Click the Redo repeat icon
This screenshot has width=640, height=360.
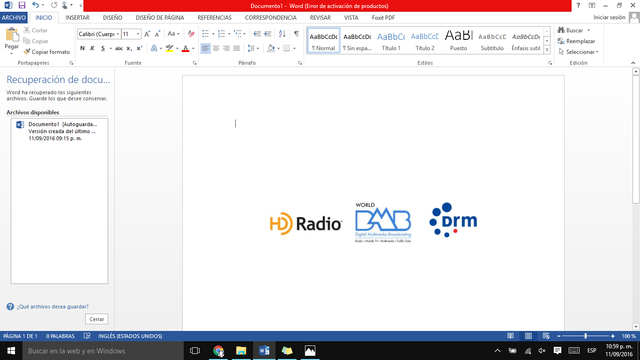pyautogui.click(x=54, y=5)
